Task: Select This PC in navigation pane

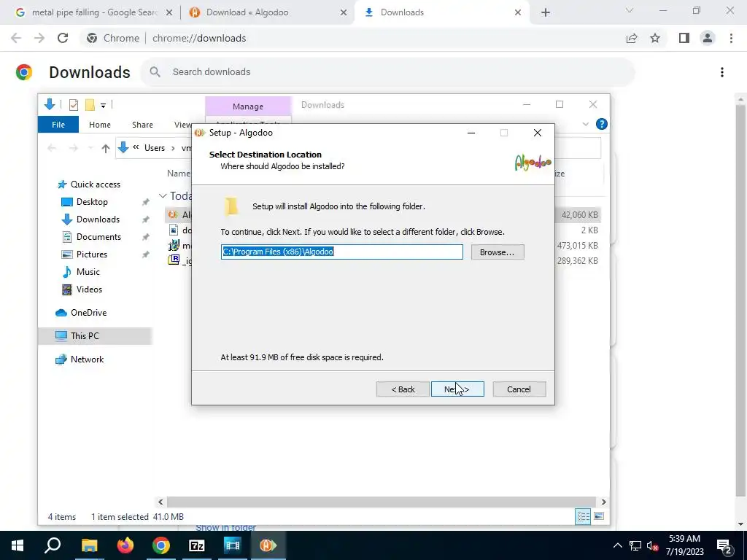Action: click(x=85, y=336)
